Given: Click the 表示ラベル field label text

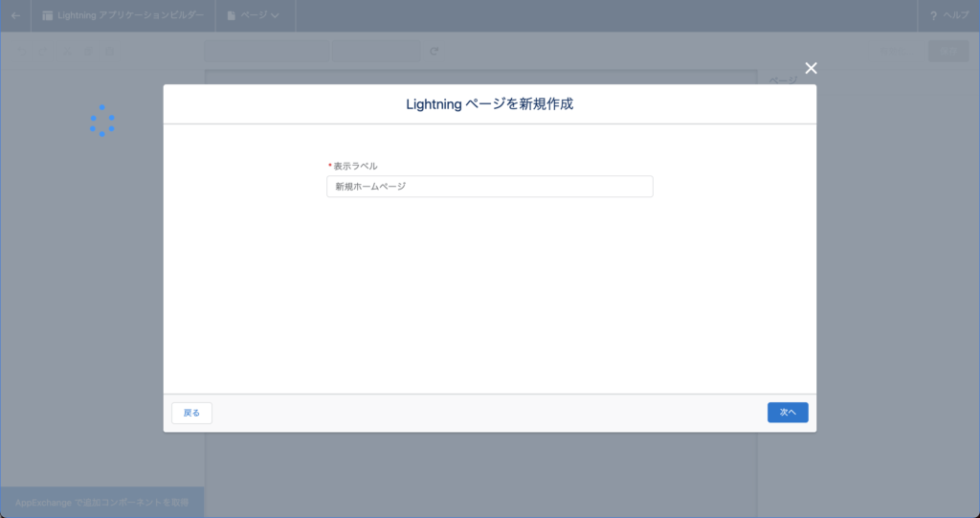Looking at the screenshot, I should click(x=355, y=166).
